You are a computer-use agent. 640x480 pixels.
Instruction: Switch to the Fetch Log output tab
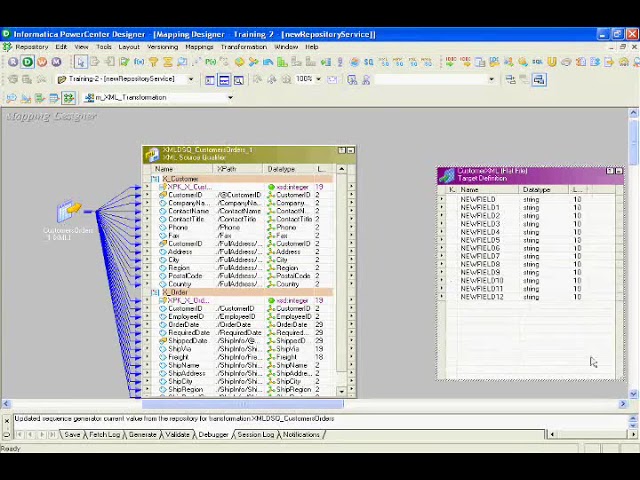pos(104,435)
